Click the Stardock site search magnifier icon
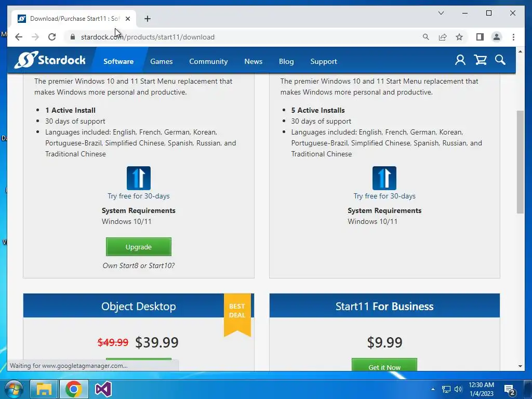The height and width of the screenshot is (399, 532). [500, 60]
